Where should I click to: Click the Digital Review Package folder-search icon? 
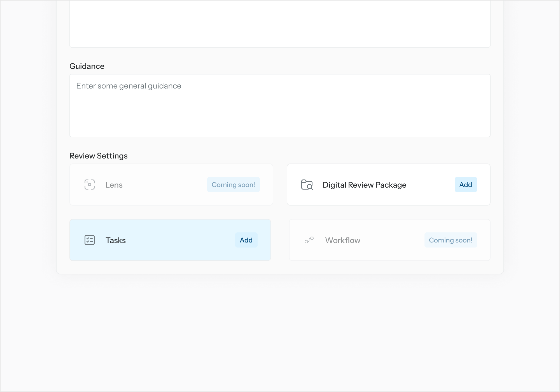tap(307, 185)
